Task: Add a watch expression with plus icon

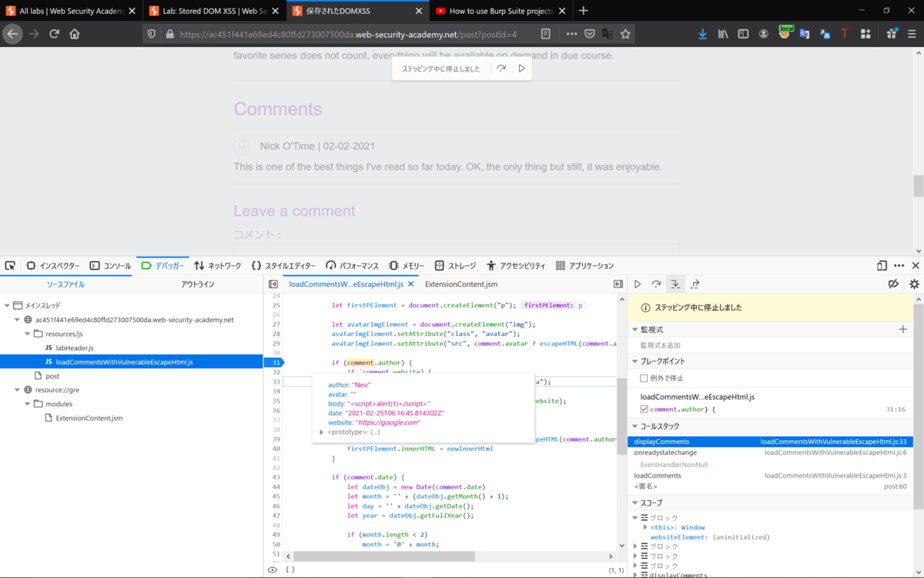Action: pyautogui.click(x=903, y=329)
